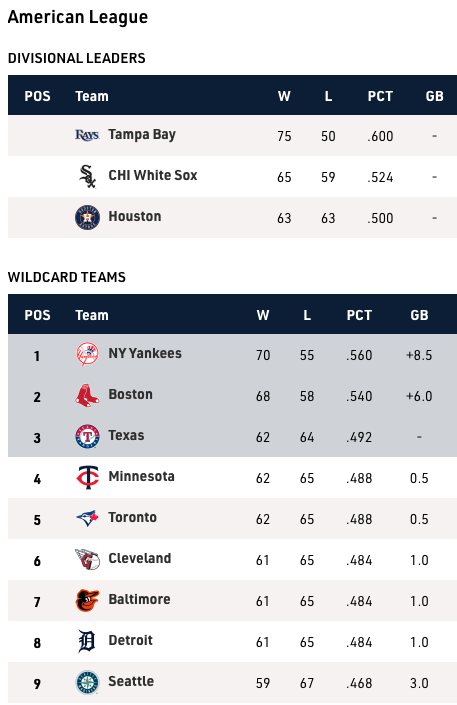Click the Toronto Blue Jays logo

click(x=87, y=518)
